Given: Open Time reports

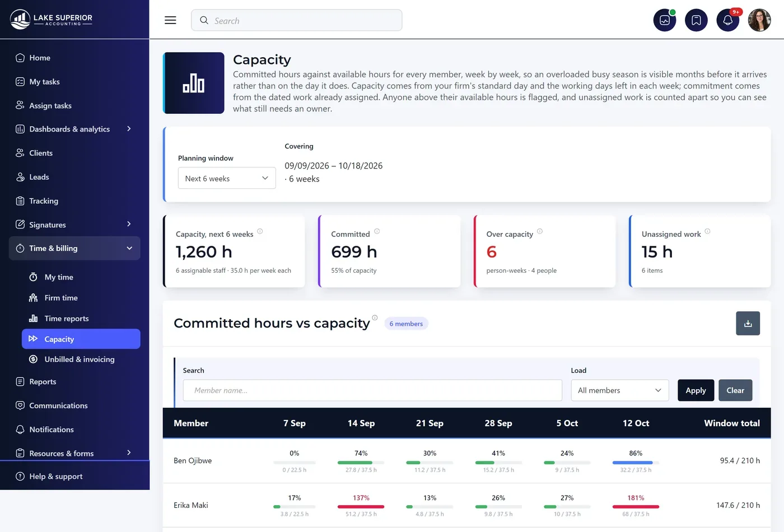Looking at the screenshot, I should click(81, 319).
